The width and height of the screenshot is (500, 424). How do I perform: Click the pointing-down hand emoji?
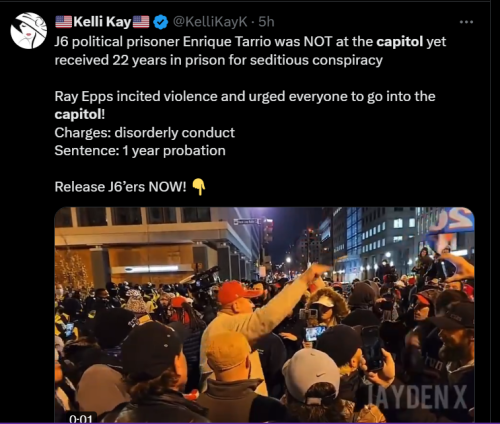pyautogui.click(x=199, y=187)
